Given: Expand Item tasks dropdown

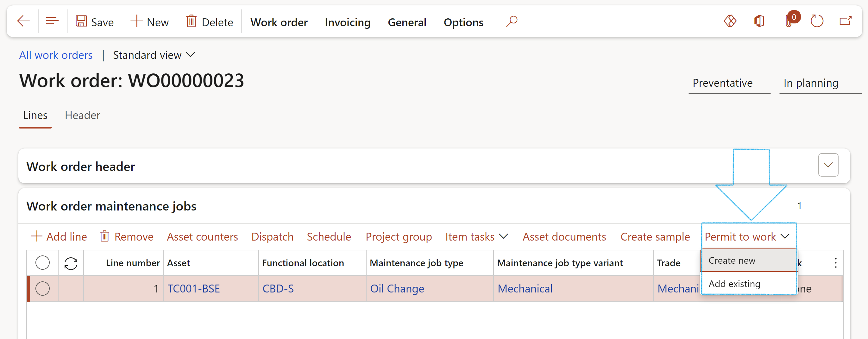Looking at the screenshot, I should [x=476, y=236].
